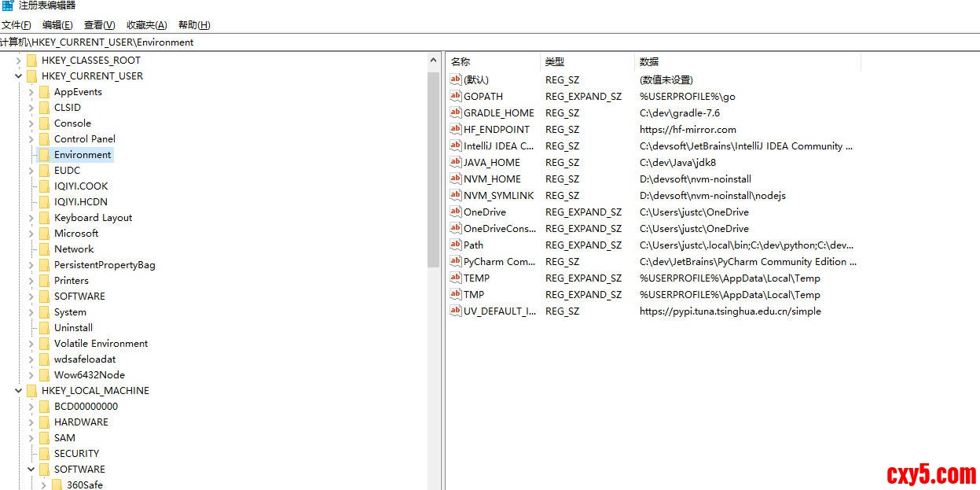Click tree scrollbar up arrow

434,61
